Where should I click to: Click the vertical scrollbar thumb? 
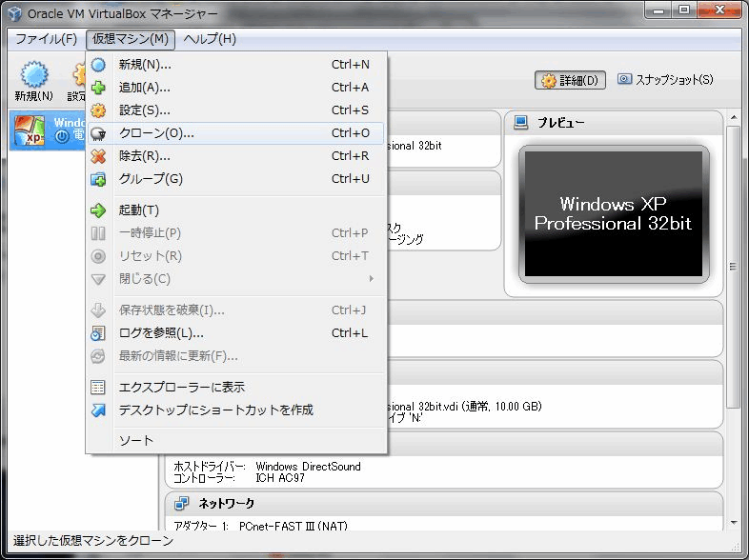(733, 267)
